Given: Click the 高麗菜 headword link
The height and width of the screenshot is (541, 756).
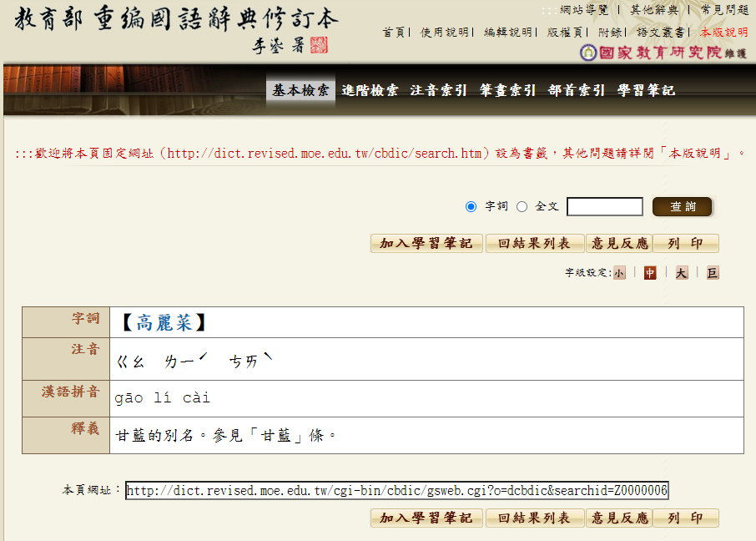Looking at the screenshot, I should pyautogui.click(x=164, y=322).
